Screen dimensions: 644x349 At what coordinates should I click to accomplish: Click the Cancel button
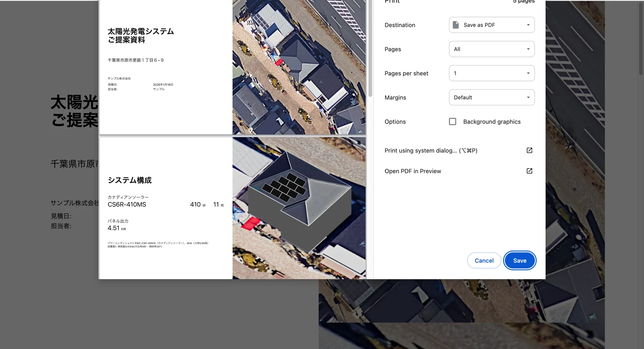point(484,260)
